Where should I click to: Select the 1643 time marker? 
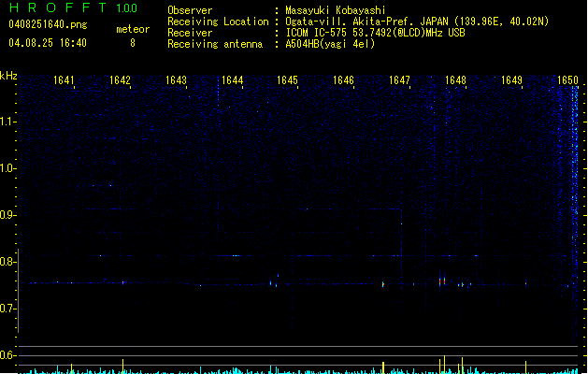point(176,80)
